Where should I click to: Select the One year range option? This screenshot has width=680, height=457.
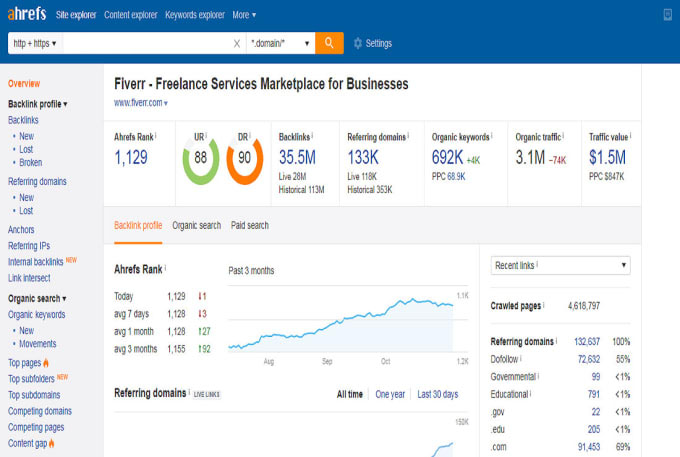pos(389,394)
